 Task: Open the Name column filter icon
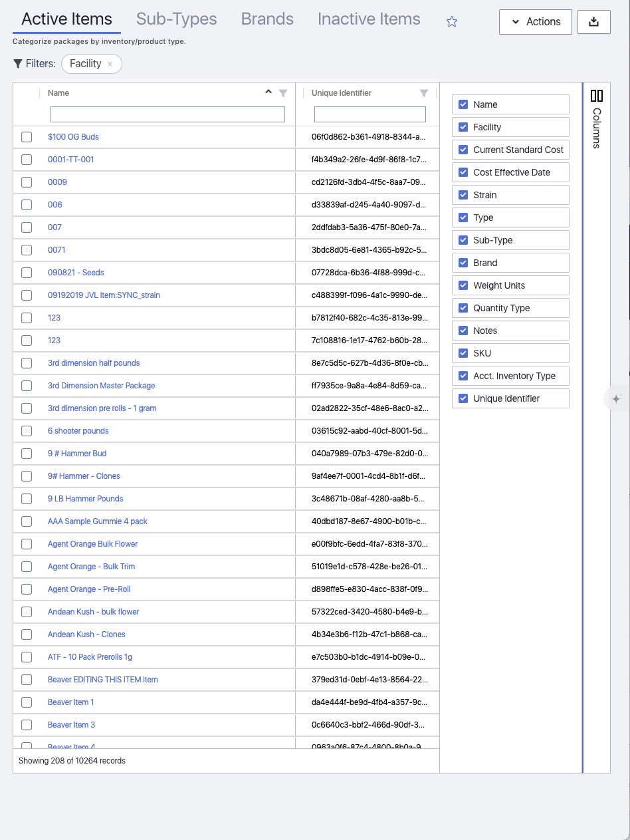point(283,93)
